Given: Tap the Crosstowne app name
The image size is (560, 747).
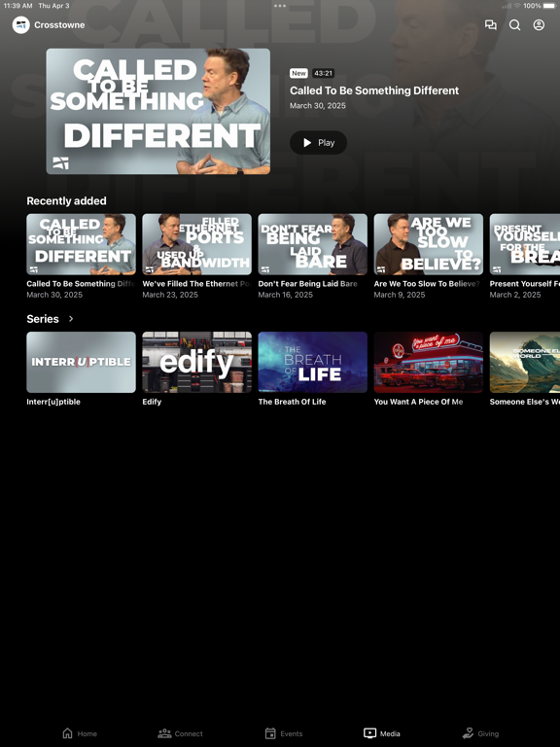Looking at the screenshot, I should coord(59,24).
